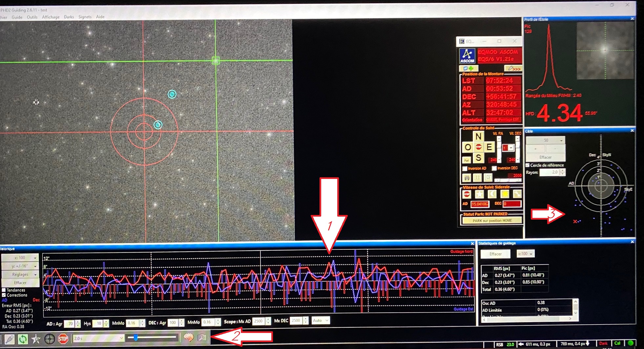644x349 pixels.
Task: Click the AD Agr value field
Action: tap(70, 324)
